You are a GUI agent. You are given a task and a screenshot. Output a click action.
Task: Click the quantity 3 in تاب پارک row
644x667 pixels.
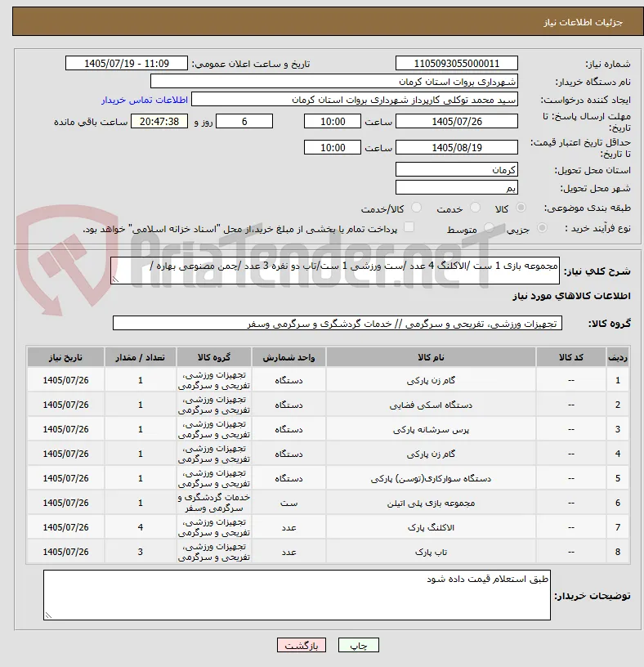[141, 552]
